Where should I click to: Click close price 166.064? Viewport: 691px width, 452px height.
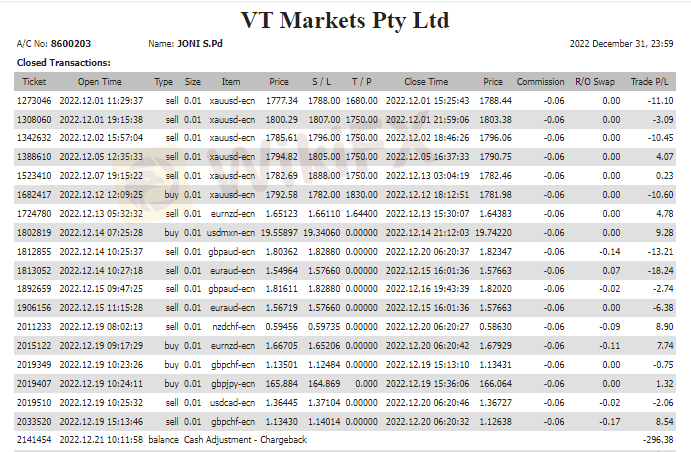click(495, 383)
